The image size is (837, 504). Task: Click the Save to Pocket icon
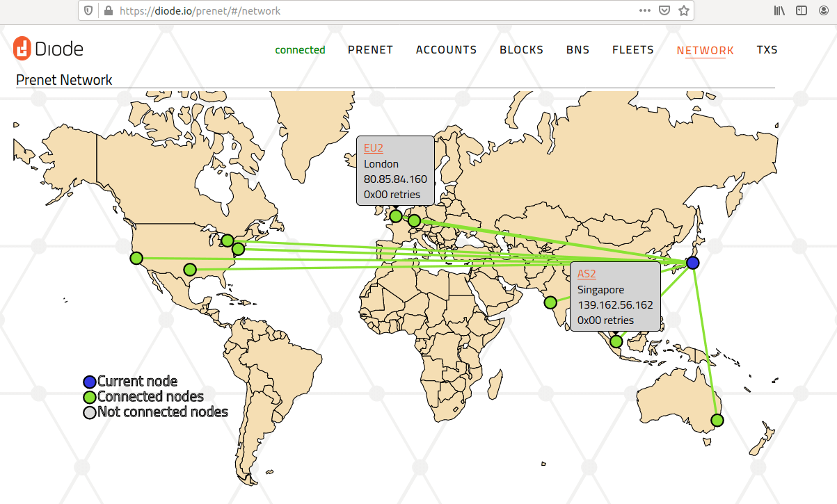[664, 11]
